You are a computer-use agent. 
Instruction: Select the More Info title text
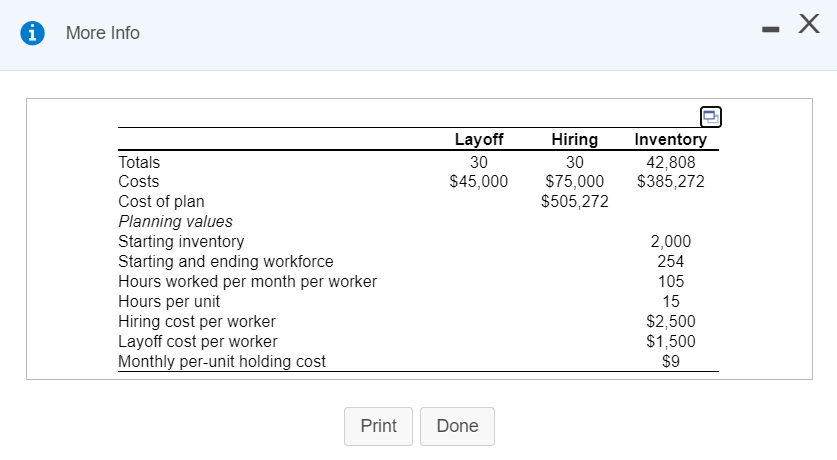(x=102, y=33)
